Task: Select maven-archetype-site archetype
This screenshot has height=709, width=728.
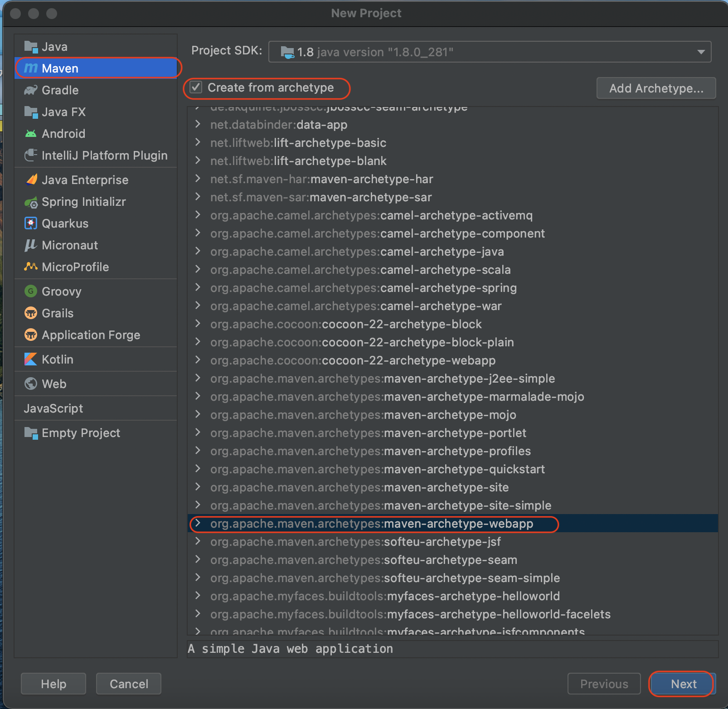Action: (452, 487)
